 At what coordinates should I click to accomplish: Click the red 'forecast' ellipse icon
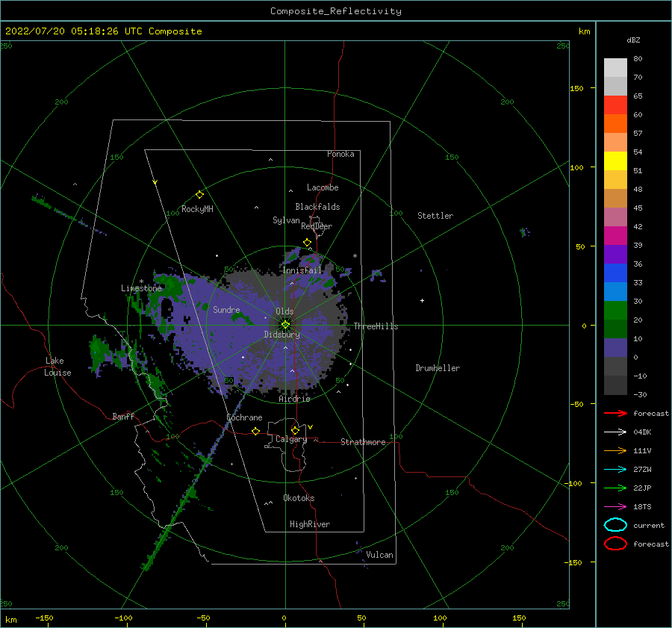[x=615, y=544]
